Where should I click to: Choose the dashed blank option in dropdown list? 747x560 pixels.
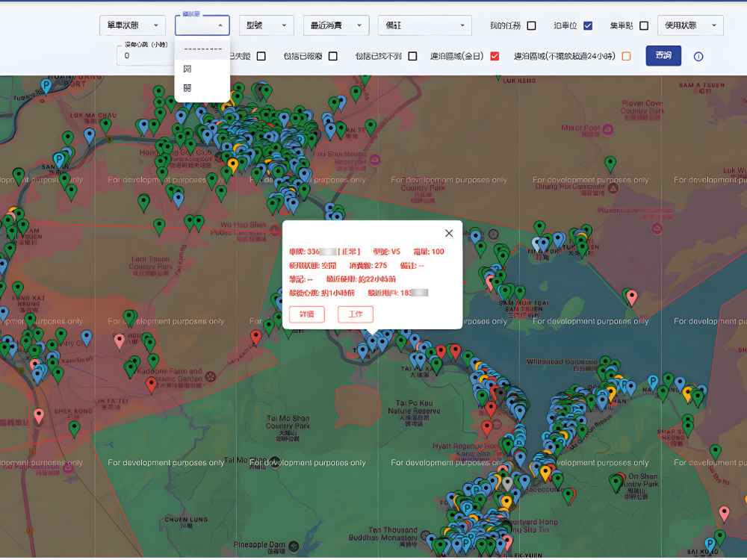pos(202,49)
